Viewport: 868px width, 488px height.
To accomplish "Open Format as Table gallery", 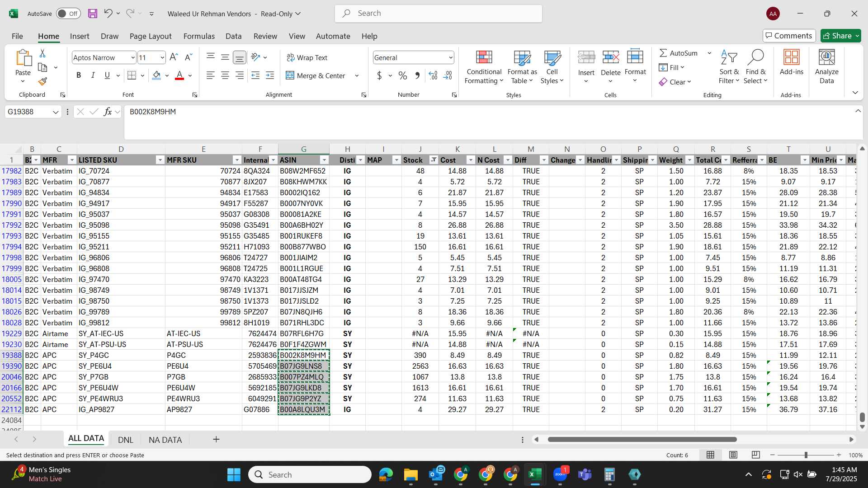I will 522,67.
